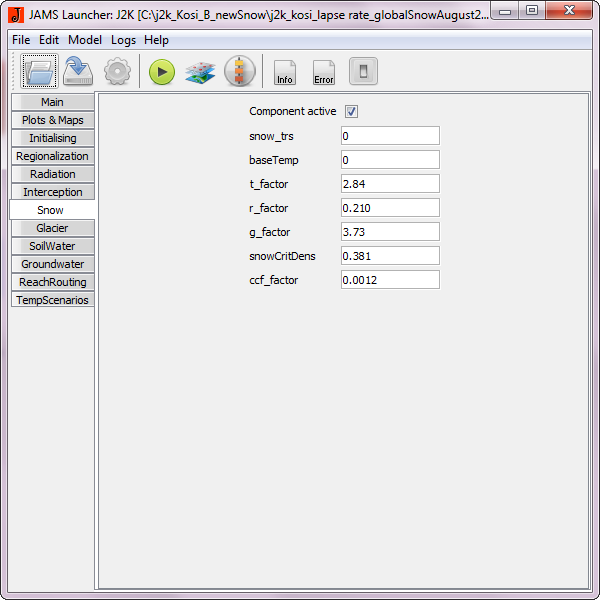Open the Error log icon
Screen dimensions: 600x600
[324, 72]
